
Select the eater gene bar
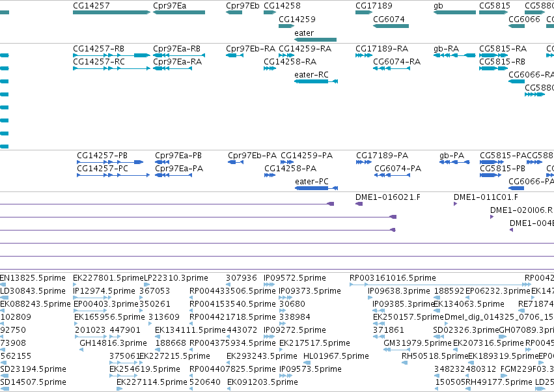(x=316, y=40)
